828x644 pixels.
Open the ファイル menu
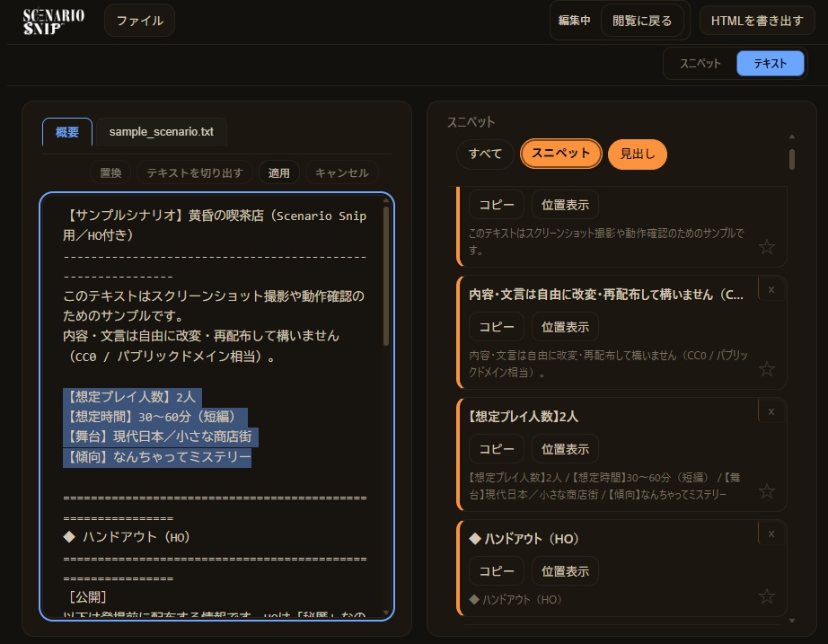(139, 21)
